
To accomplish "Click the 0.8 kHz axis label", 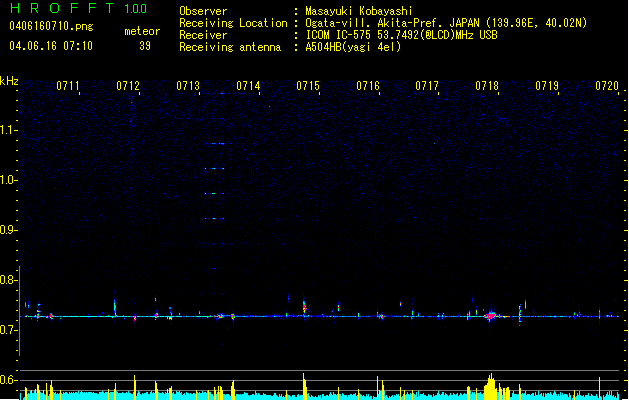I will pyautogui.click(x=9, y=280).
